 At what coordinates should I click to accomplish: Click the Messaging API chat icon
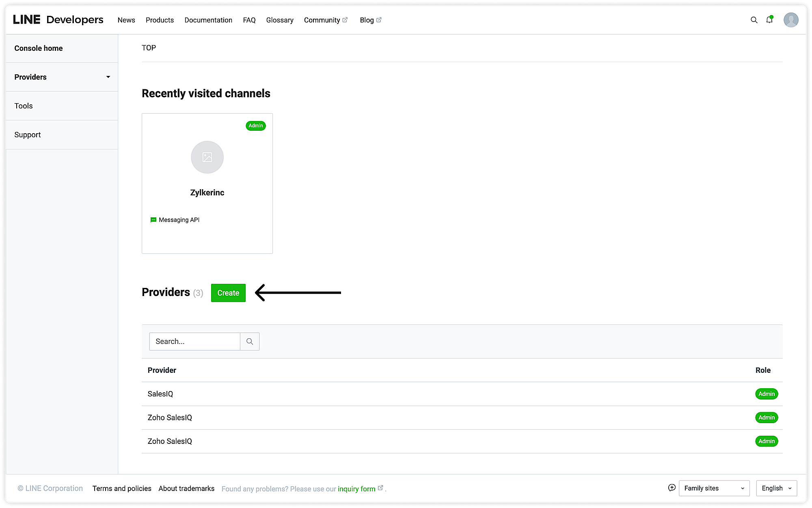[x=153, y=220]
